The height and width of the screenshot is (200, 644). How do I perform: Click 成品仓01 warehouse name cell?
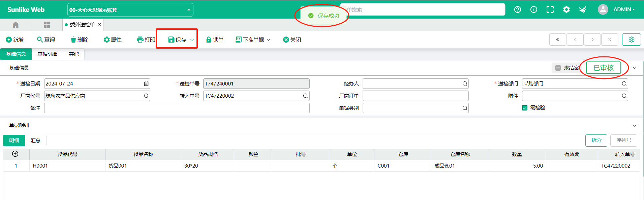(460, 166)
